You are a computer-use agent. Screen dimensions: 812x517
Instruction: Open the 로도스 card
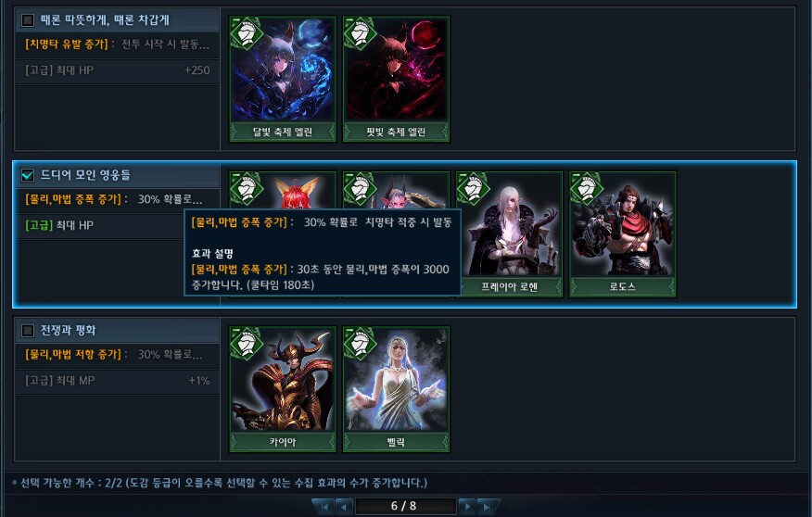click(623, 234)
